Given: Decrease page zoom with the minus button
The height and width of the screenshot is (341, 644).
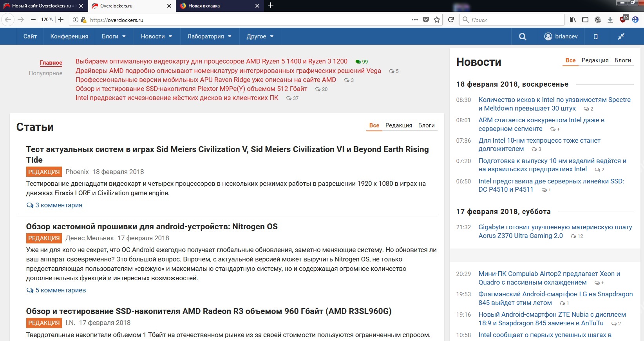Looking at the screenshot, I should click(33, 20).
